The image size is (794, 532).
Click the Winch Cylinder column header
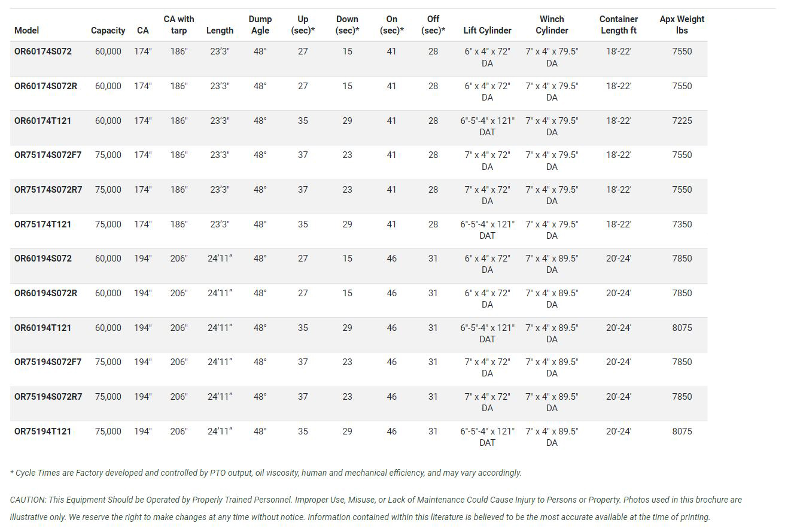click(552, 25)
